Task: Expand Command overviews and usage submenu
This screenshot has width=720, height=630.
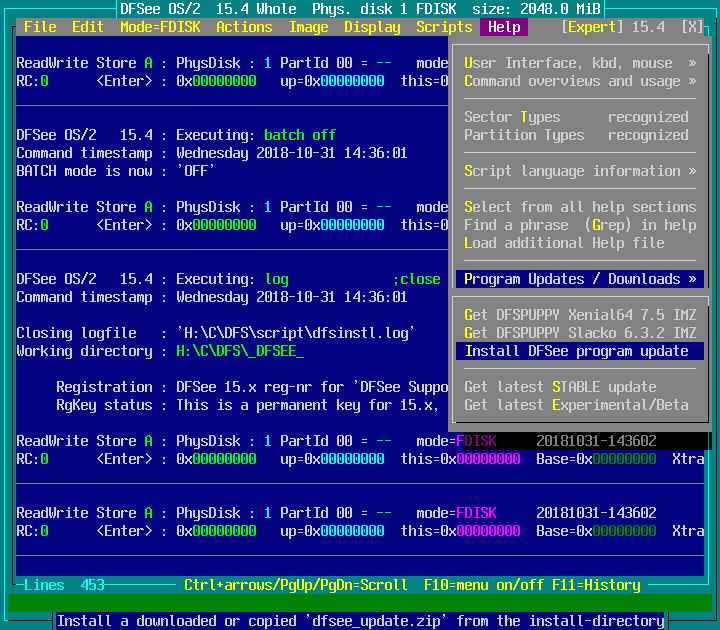Action: tap(580, 81)
